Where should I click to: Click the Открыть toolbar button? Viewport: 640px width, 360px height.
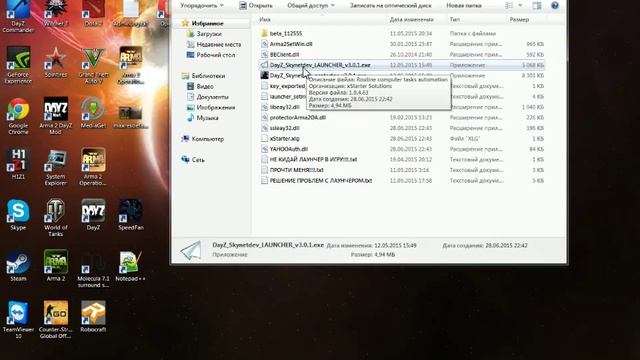coord(256,5)
